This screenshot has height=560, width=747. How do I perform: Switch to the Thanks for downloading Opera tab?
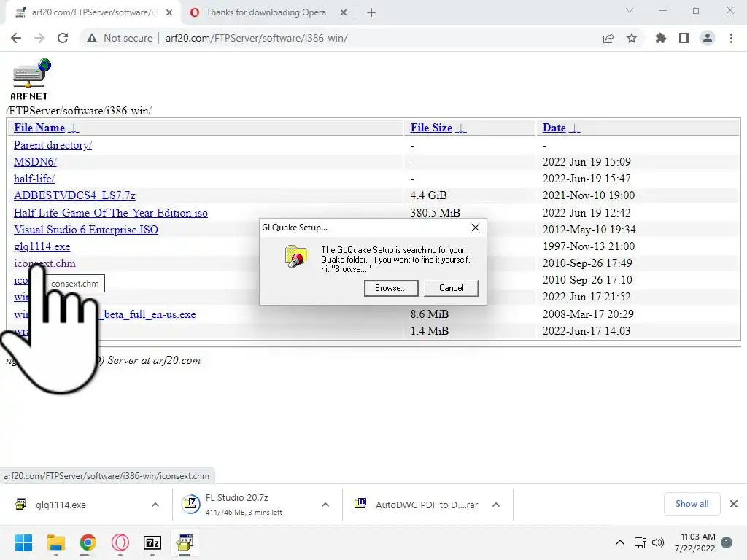(266, 12)
